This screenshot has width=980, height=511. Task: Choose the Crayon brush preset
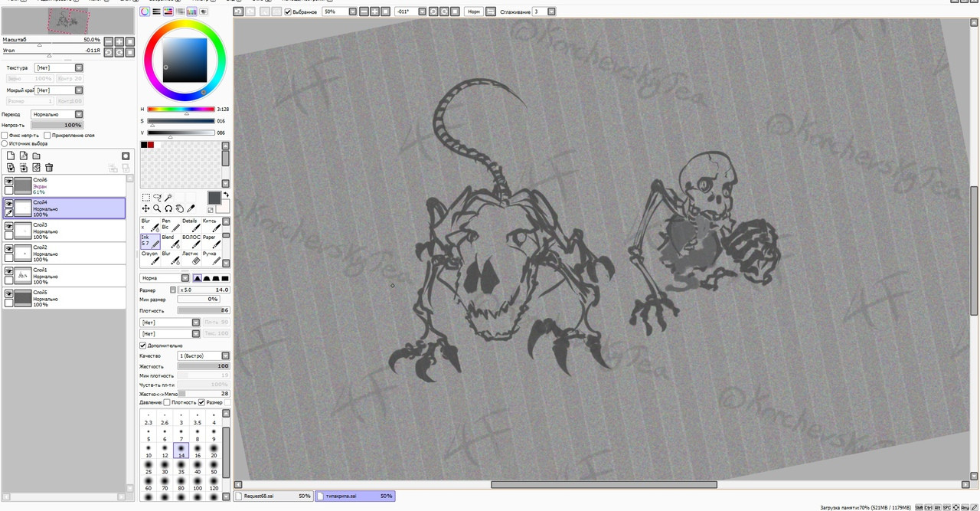150,258
